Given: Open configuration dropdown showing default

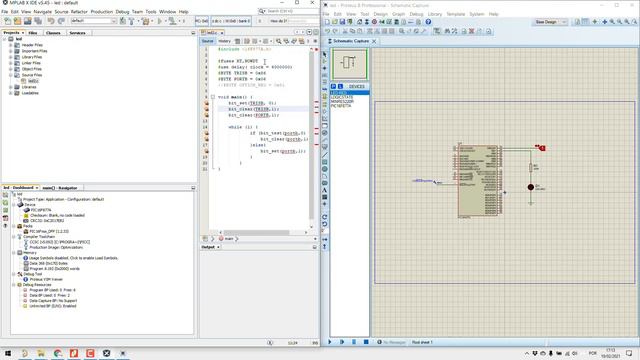Looking at the screenshot, I should (x=93, y=21).
